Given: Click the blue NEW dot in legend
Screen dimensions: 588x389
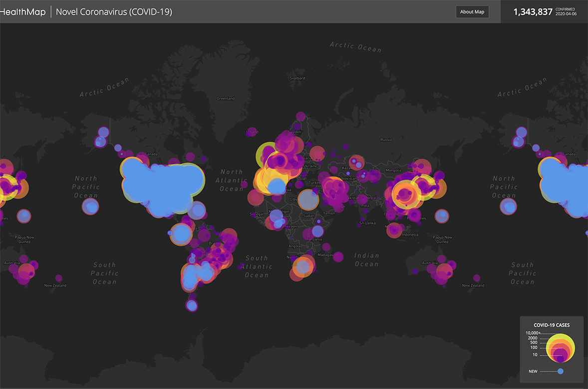Looking at the screenshot, I should pyautogui.click(x=561, y=371).
